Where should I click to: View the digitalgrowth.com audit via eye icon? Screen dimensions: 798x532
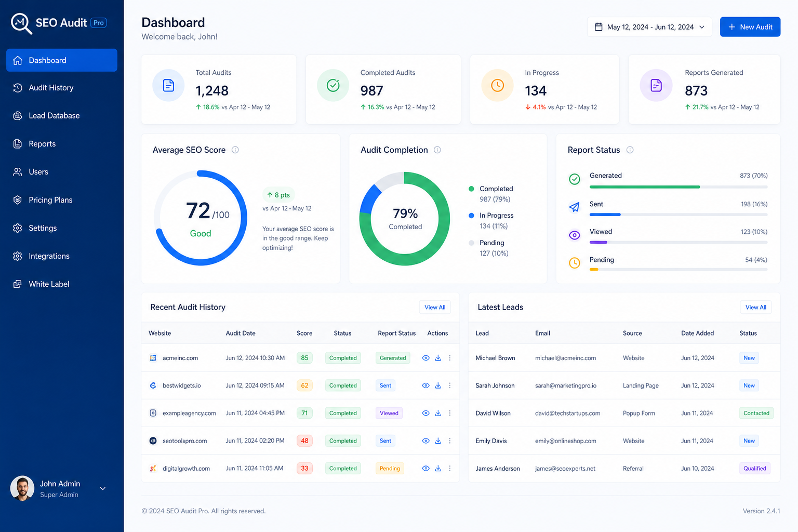(x=425, y=468)
